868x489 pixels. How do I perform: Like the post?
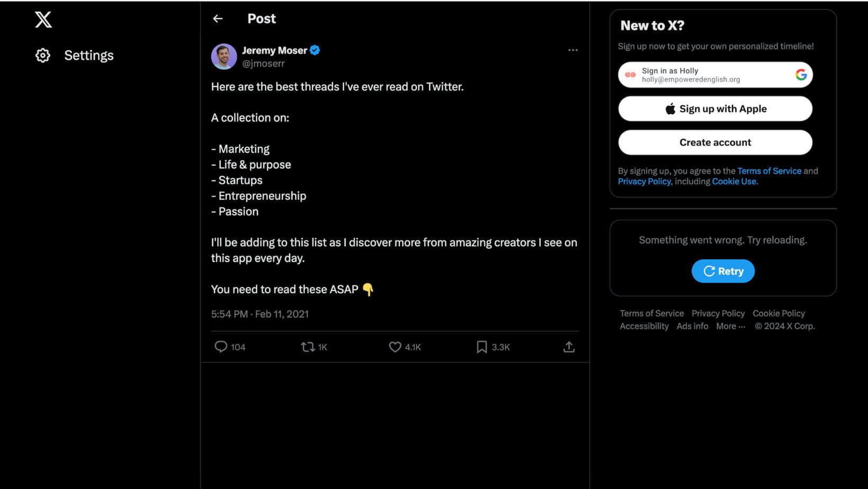point(394,347)
